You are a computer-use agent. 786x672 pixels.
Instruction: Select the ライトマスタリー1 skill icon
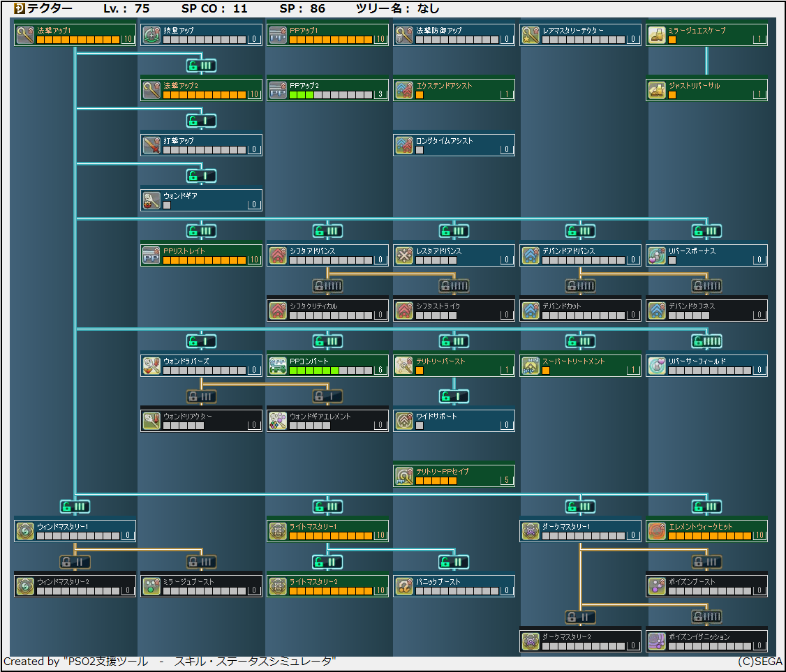(x=278, y=531)
